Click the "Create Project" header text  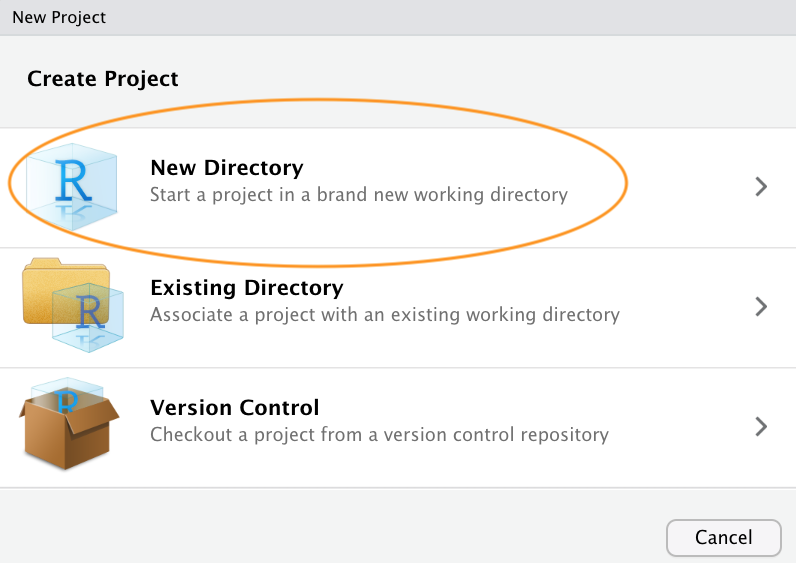[102, 78]
